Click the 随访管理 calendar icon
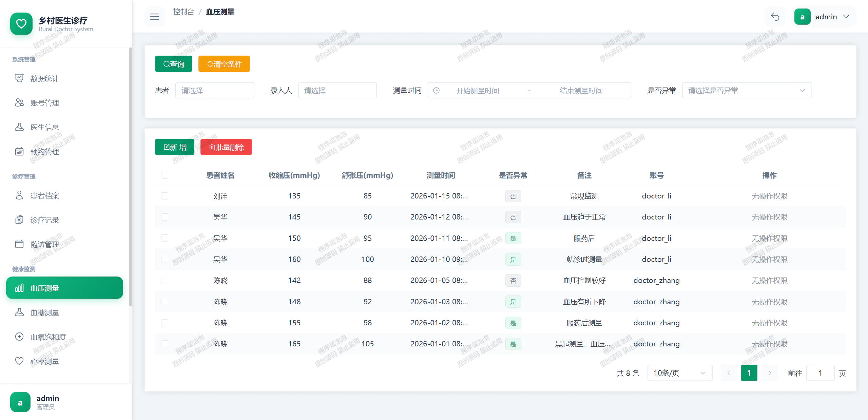The image size is (868, 420). [19, 244]
